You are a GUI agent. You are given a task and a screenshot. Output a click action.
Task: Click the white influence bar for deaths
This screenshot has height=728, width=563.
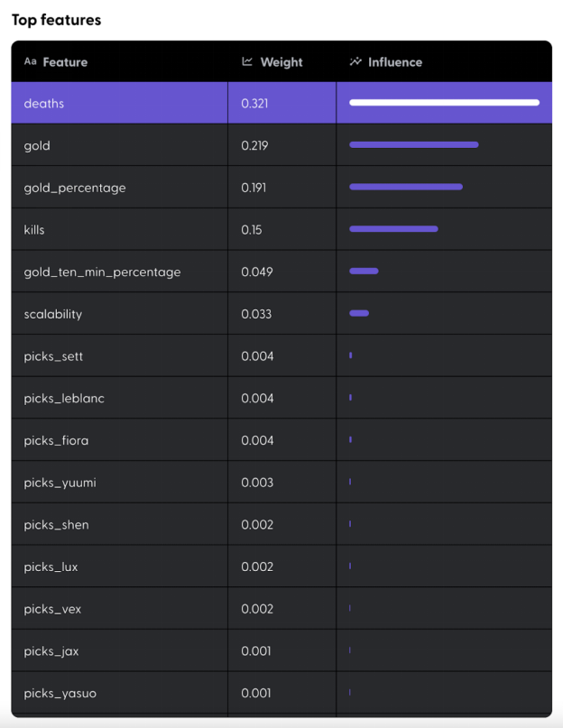pyautogui.click(x=444, y=103)
